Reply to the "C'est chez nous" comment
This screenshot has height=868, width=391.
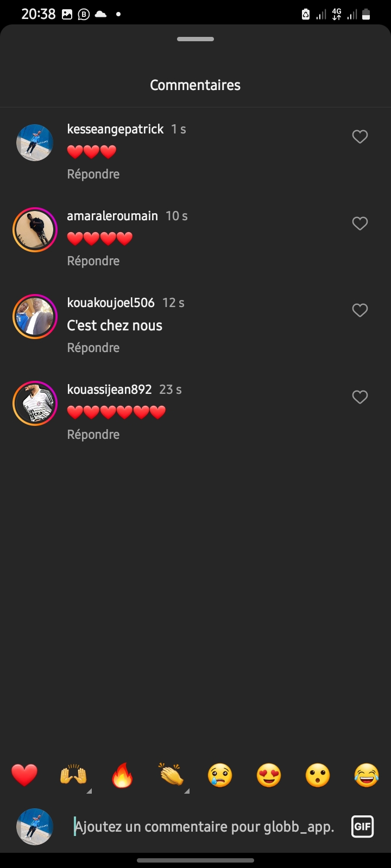click(93, 348)
